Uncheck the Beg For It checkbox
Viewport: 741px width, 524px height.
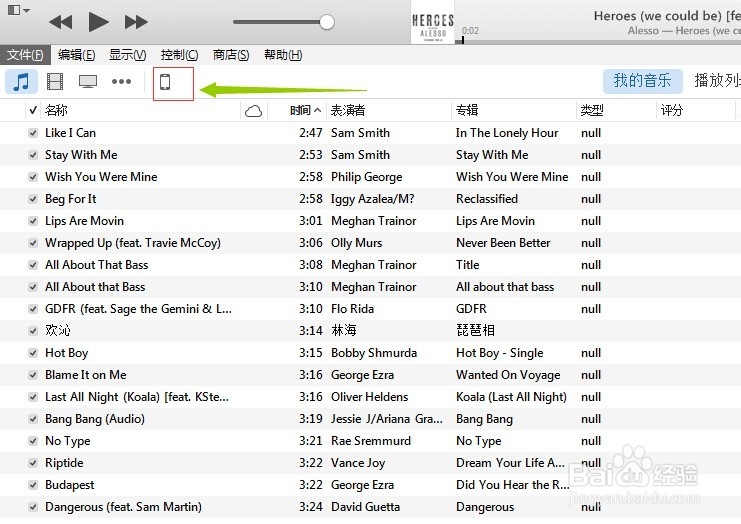pos(33,199)
